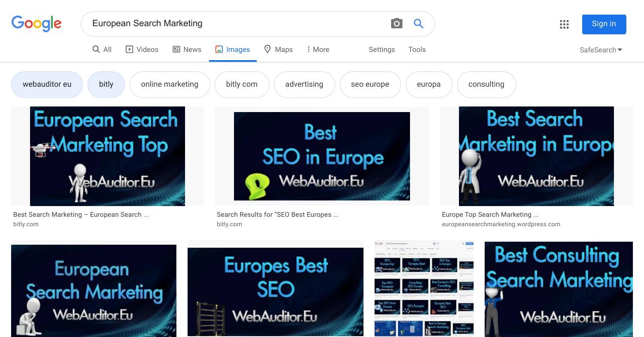Select the seo europe filter chip
644x337 pixels.
370,84
